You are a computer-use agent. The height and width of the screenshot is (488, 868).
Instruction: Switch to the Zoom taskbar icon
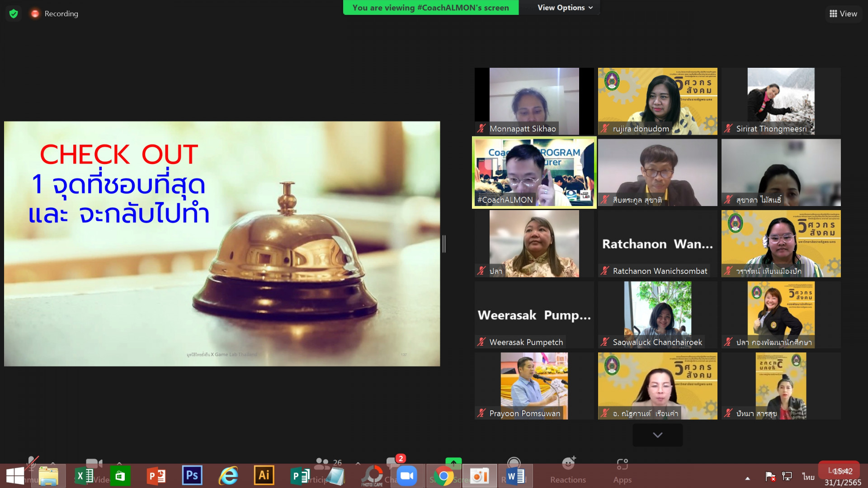[407, 476]
